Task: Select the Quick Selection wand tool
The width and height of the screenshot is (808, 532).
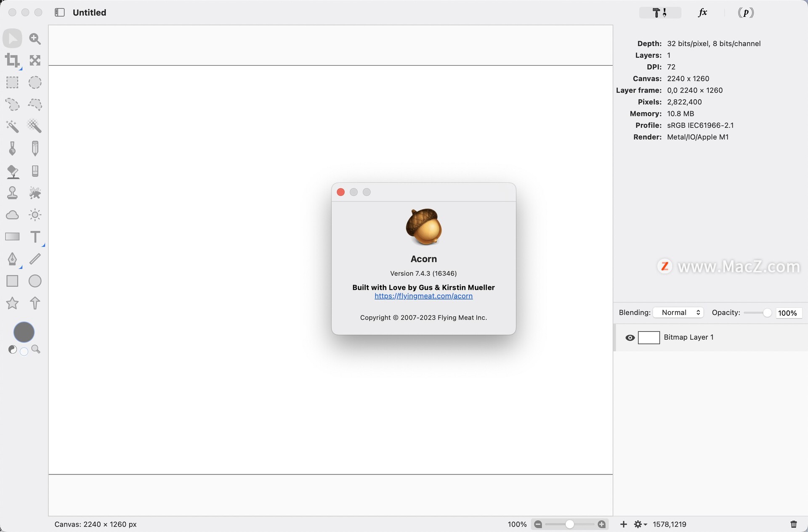Action: (x=35, y=126)
